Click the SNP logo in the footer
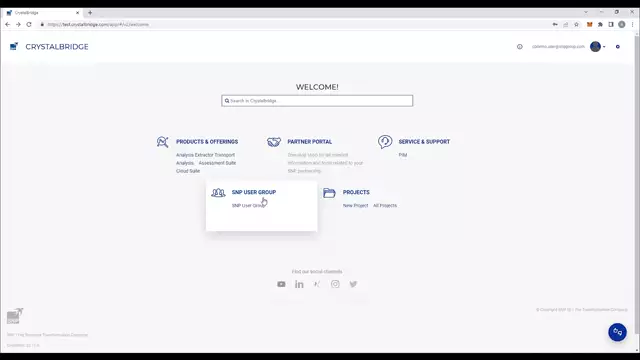The image size is (640, 360). (15, 316)
